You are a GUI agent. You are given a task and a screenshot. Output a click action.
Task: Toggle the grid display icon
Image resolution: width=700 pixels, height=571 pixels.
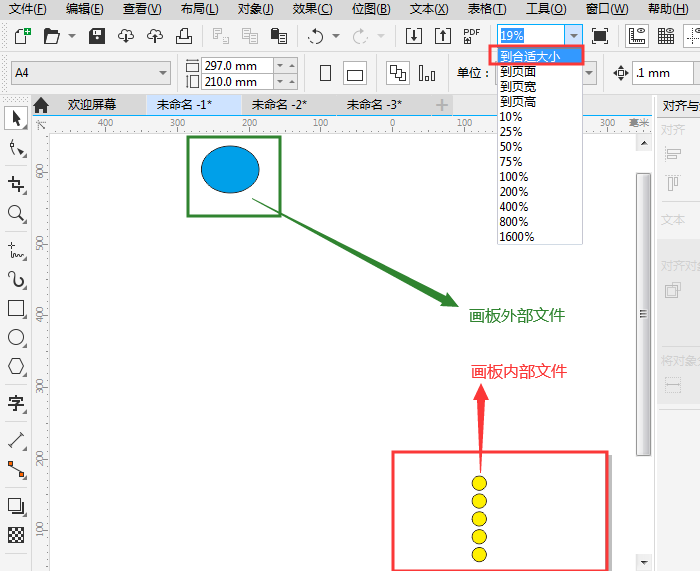(666, 36)
